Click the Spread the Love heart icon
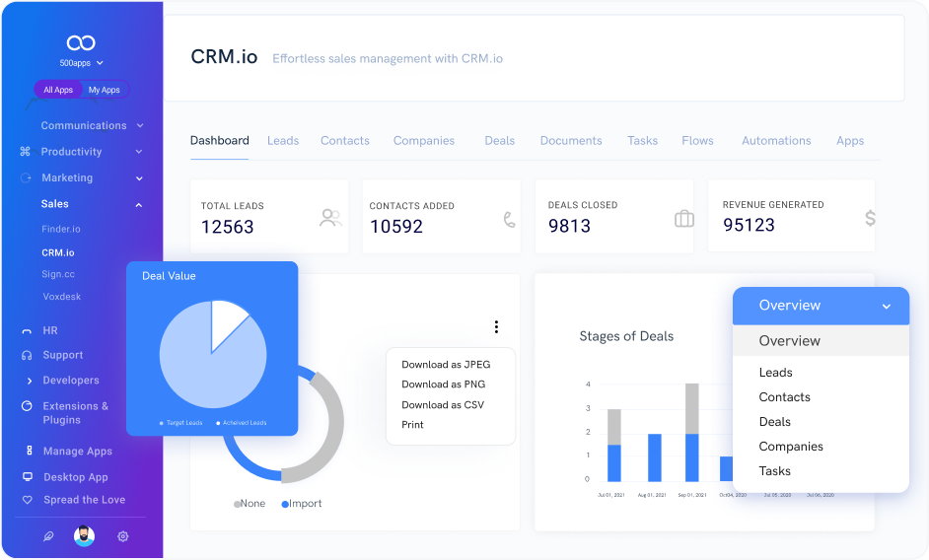Viewport: 929px width, 560px height. [28, 500]
